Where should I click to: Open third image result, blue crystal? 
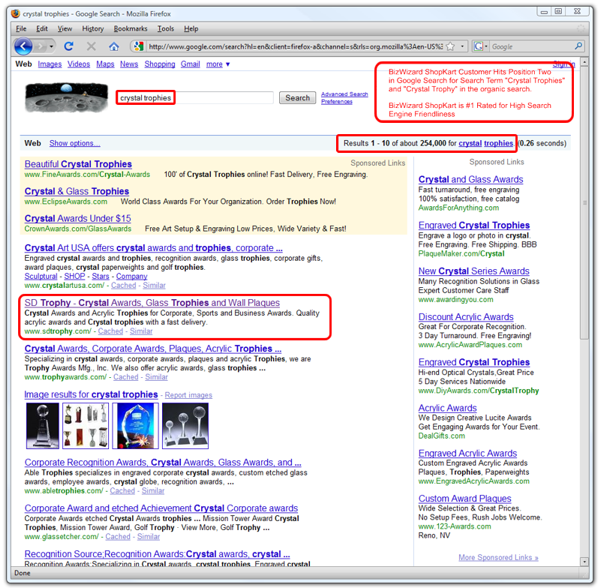(135, 425)
